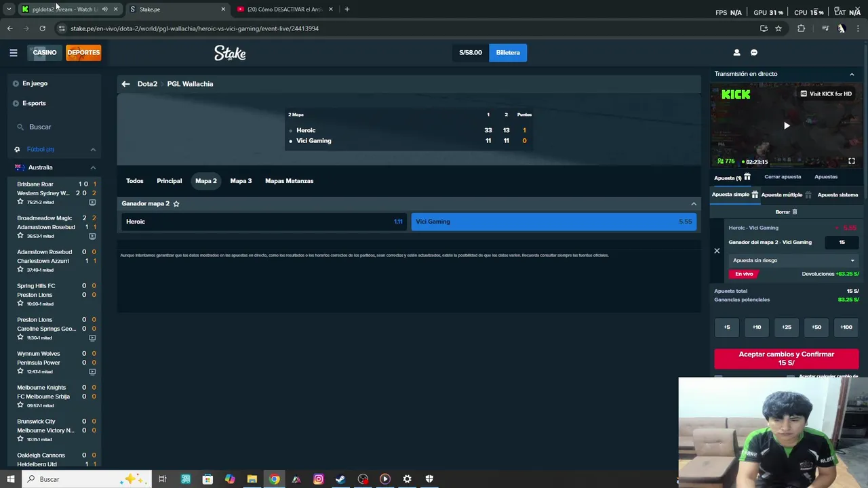Select the Todos market tab
This screenshot has width=868, height=488.
point(134,181)
